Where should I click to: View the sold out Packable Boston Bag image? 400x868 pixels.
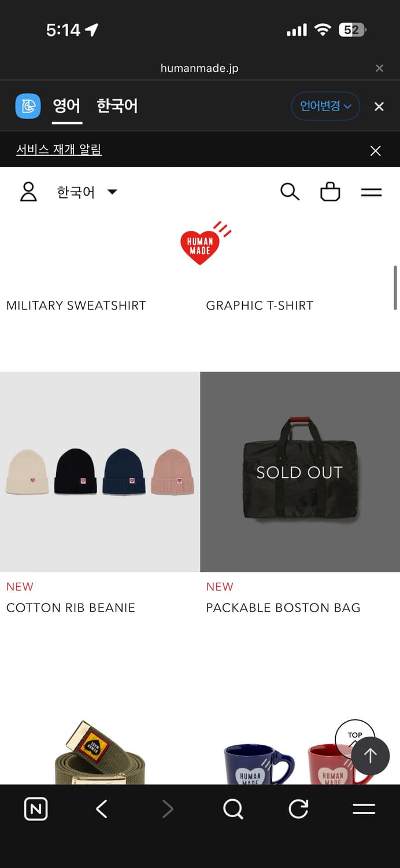click(x=300, y=472)
